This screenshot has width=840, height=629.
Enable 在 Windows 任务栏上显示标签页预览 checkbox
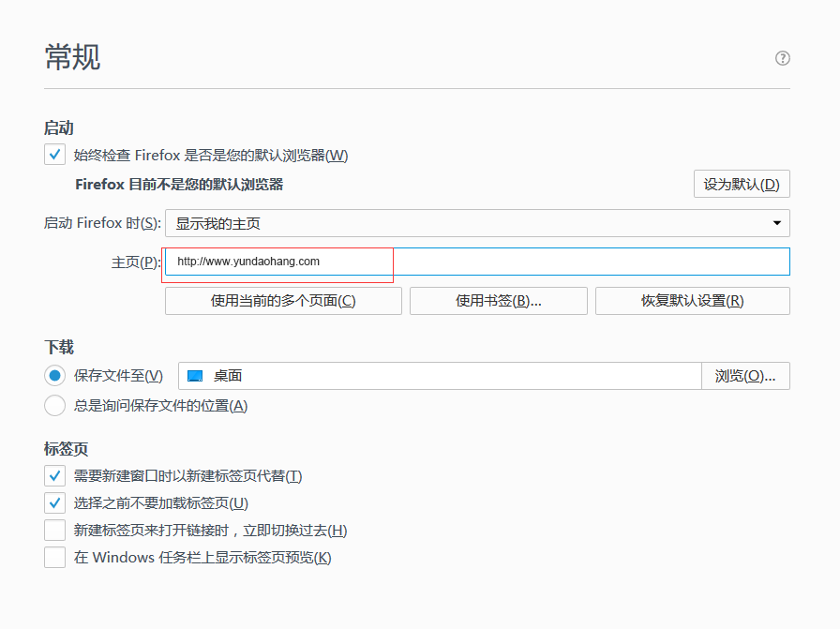point(54,558)
